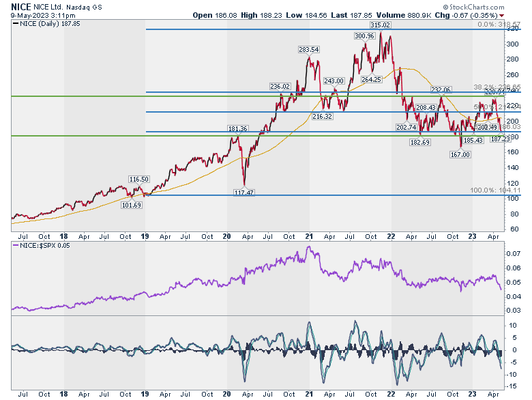Viewport: 532px width, 400px height.
Task: Click the 'Nasdaq GS' exchange label
Action: tap(84, 7)
